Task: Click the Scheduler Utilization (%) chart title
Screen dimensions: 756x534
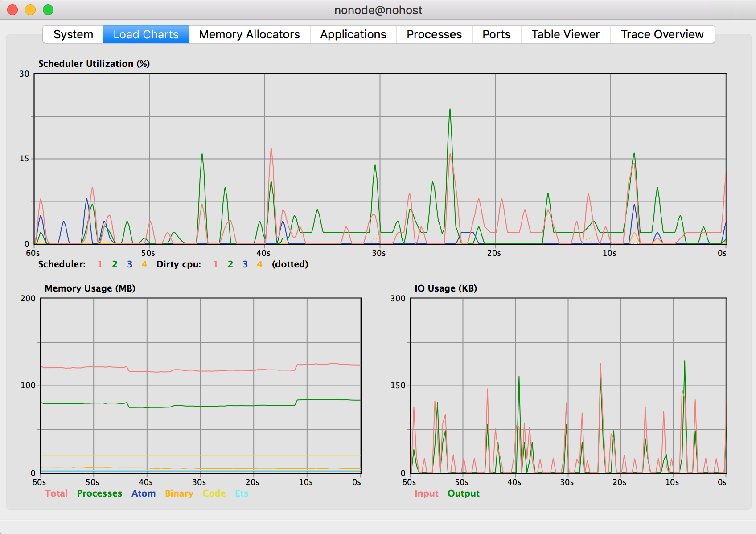Action: tap(94, 64)
